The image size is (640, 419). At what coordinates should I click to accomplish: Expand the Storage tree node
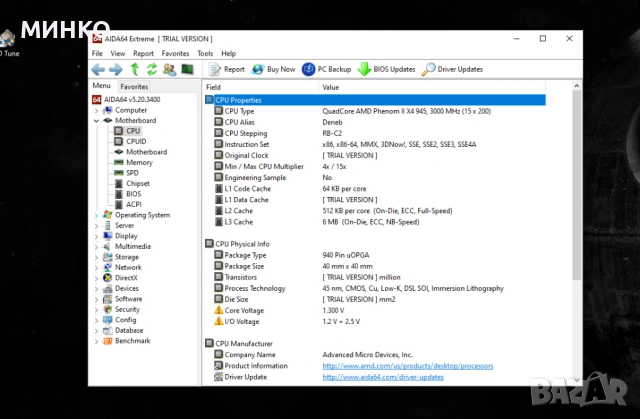pos(96,257)
